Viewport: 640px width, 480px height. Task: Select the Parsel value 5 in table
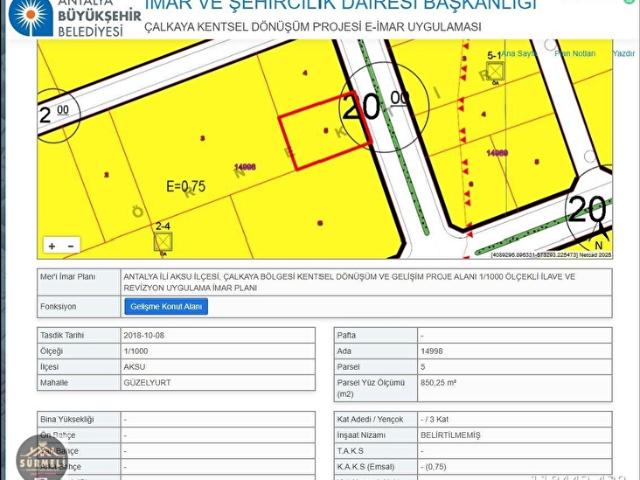point(423,367)
